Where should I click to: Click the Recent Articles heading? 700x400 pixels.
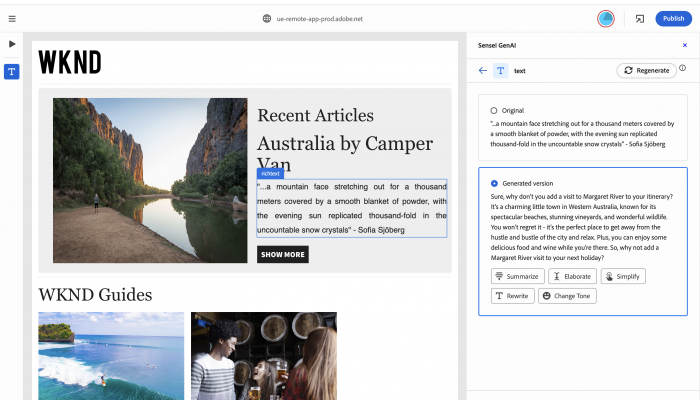[315, 116]
